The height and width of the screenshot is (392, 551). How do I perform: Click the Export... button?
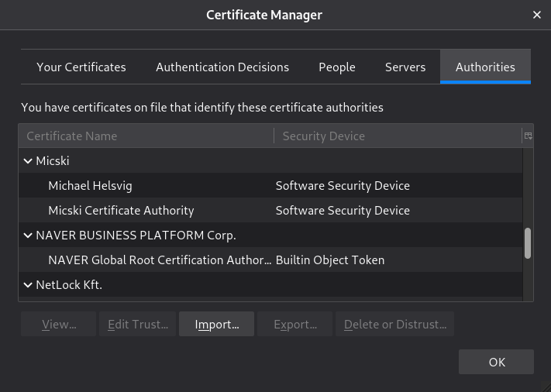(x=294, y=324)
